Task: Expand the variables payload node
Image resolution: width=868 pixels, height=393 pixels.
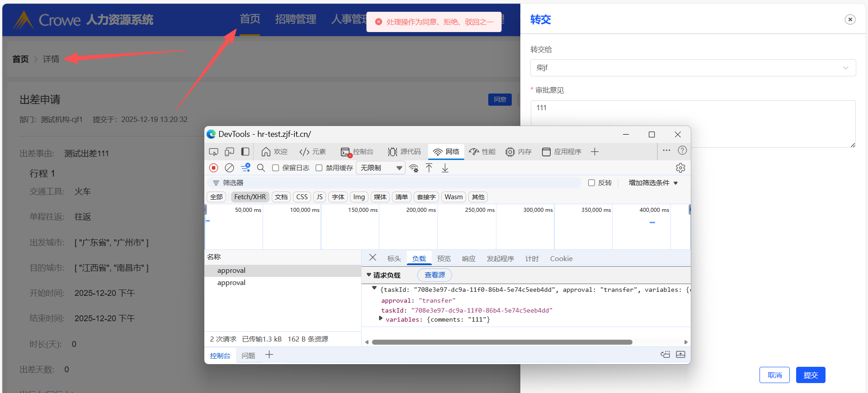Action: pos(381,318)
